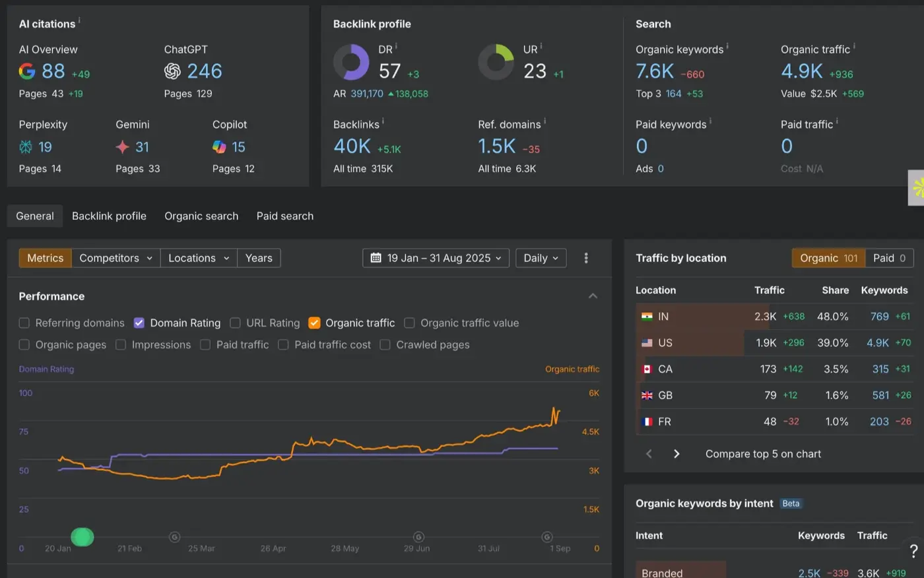Switch to the Backlink profile tab

pos(109,216)
